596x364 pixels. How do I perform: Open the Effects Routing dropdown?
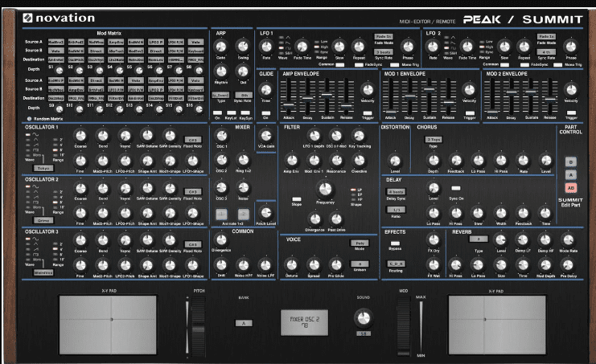point(396,264)
